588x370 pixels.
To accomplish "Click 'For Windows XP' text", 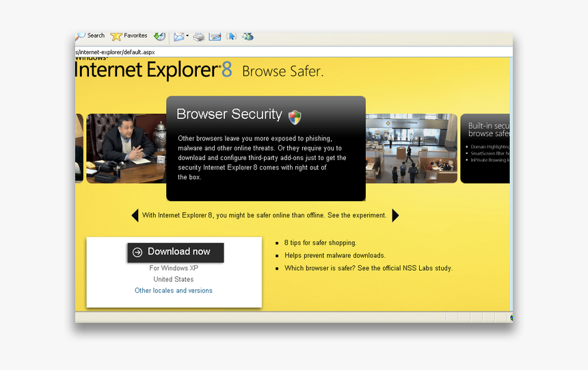I will coord(174,268).
